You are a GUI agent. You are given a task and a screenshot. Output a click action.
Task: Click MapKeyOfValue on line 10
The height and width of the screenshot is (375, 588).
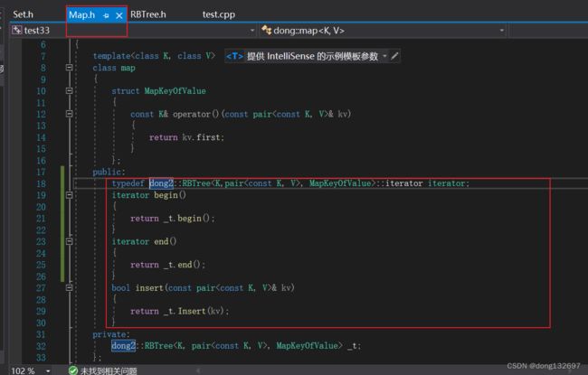coord(175,91)
